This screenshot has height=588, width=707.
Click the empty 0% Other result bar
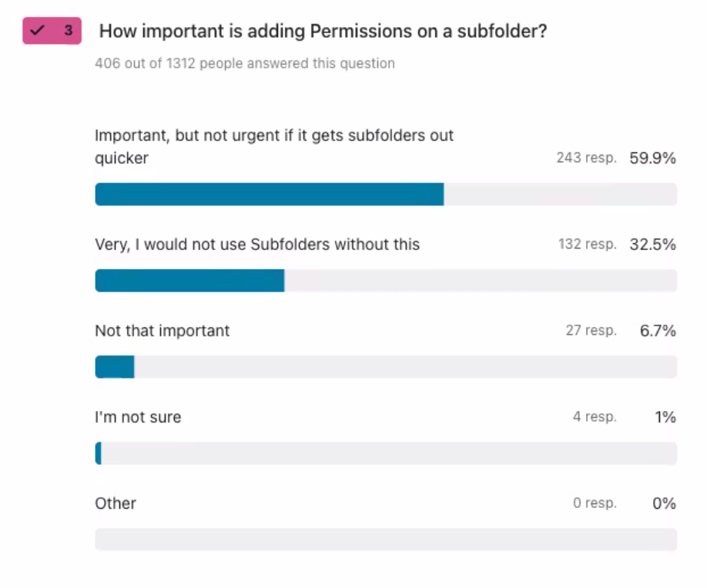click(x=386, y=540)
